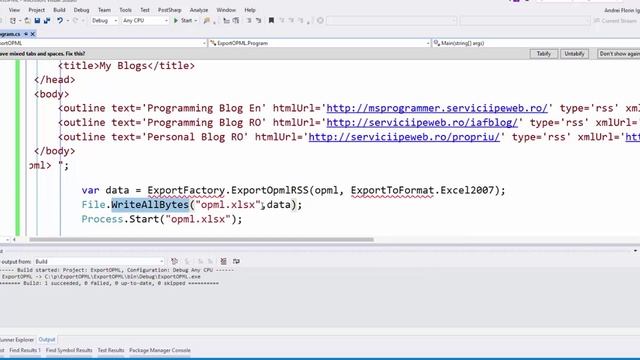Click the 'Build started' output line
Viewport: 640px width, 360px height.
click(x=117, y=270)
